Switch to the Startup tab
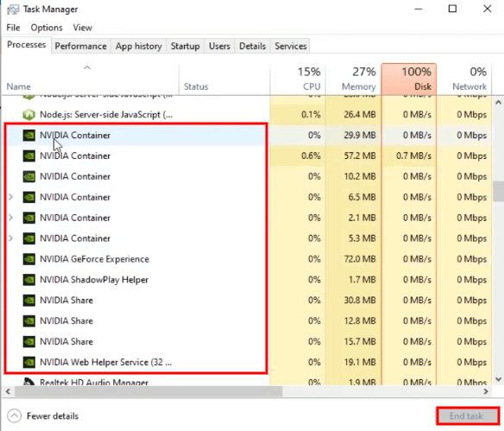Image resolution: width=504 pixels, height=431 pixels. (186, 47)
